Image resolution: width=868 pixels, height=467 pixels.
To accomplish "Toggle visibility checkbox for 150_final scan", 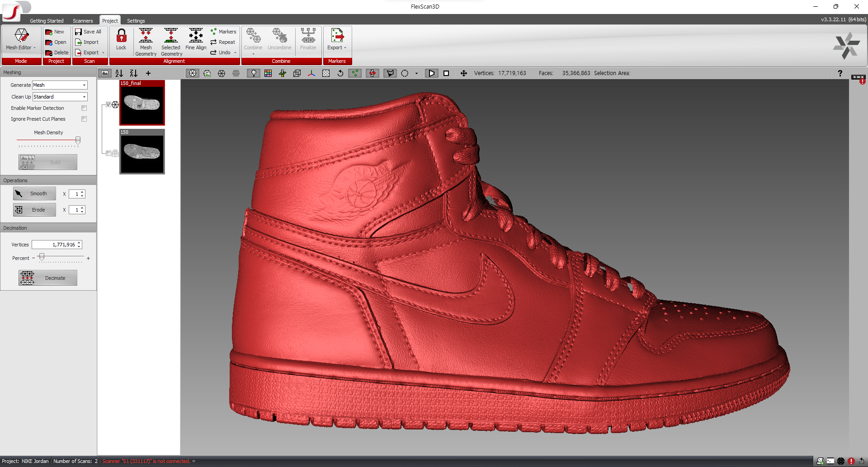I will tap(108, 105).
